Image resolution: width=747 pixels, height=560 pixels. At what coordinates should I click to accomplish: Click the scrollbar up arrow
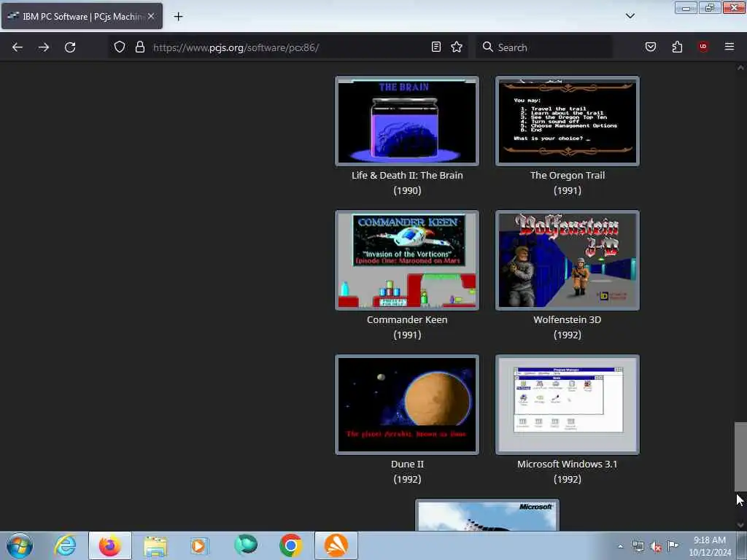coord(740,68)
